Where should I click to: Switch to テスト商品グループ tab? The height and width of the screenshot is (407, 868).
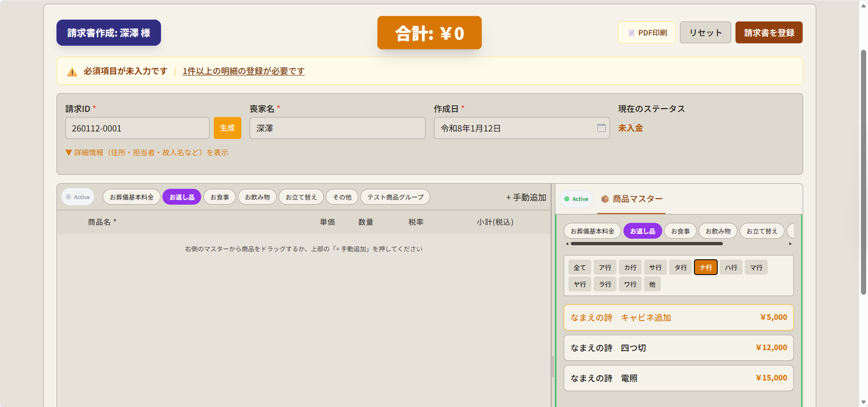point(395,197)
